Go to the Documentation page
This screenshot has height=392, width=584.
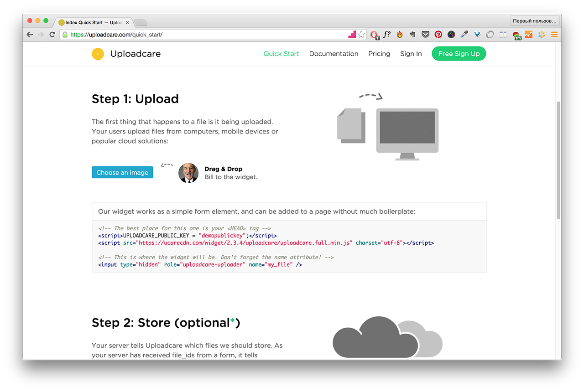click(334, 54)
